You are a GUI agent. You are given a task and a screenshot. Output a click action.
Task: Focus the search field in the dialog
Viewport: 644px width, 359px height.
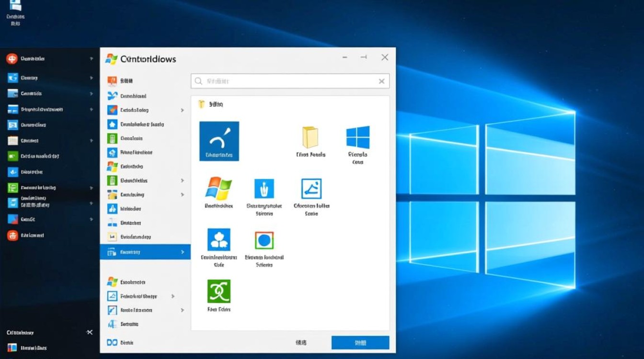[290, 81]
